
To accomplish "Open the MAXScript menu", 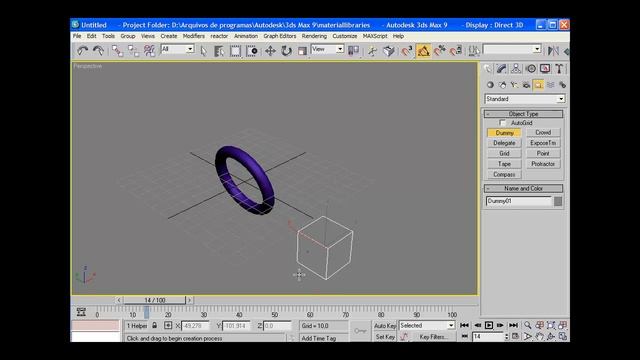I will coord(375,36).
